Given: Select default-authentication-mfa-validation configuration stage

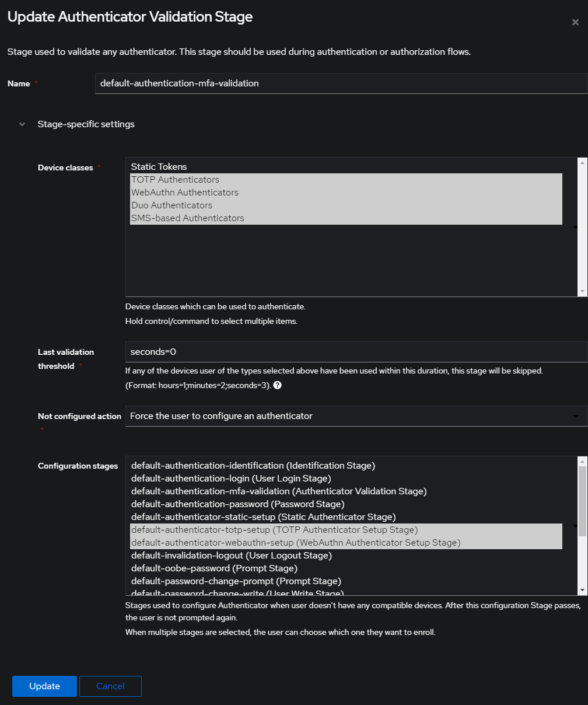Looking at the screenshot, I should point(346,491).
